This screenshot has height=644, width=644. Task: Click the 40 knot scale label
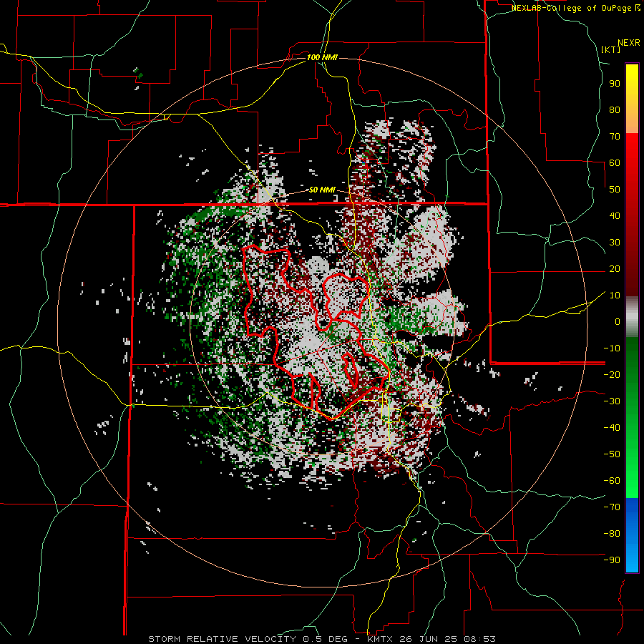pos(615,215)
